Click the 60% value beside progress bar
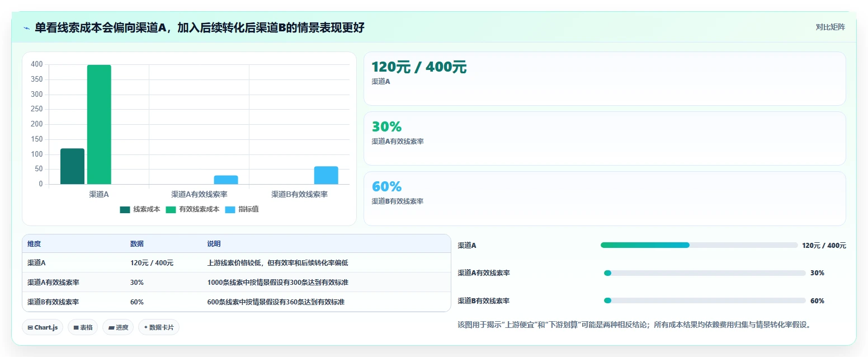This screenshot has height=357, width=868. click(817, 301)
